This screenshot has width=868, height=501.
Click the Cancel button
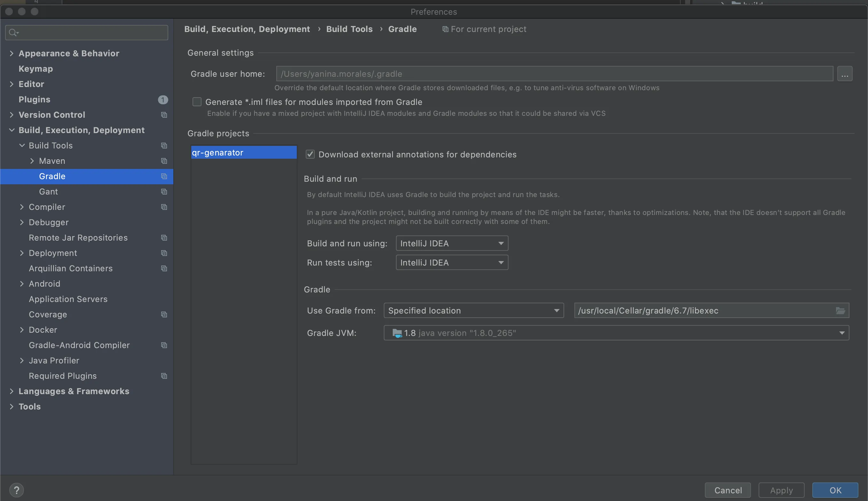pyautogui.click(x=728, y=490)
